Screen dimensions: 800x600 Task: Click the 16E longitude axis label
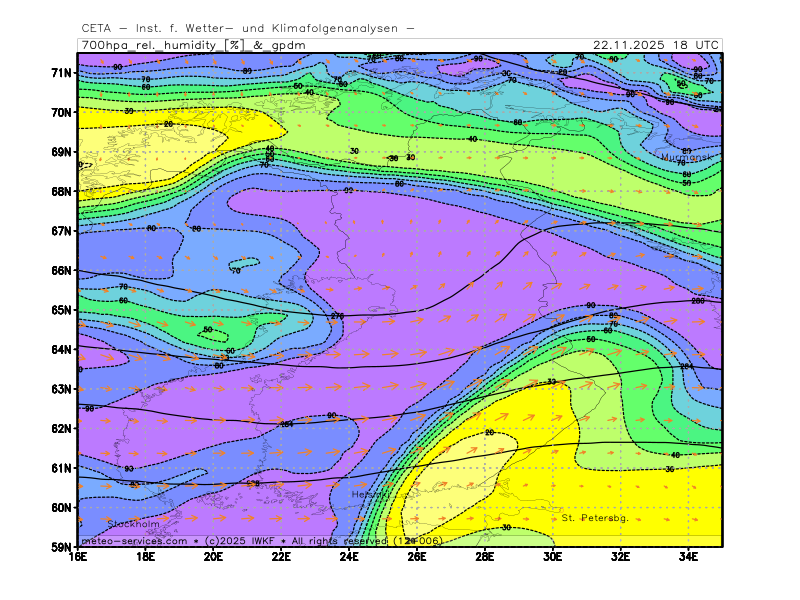pyautogui.click(x=79, y=557)
